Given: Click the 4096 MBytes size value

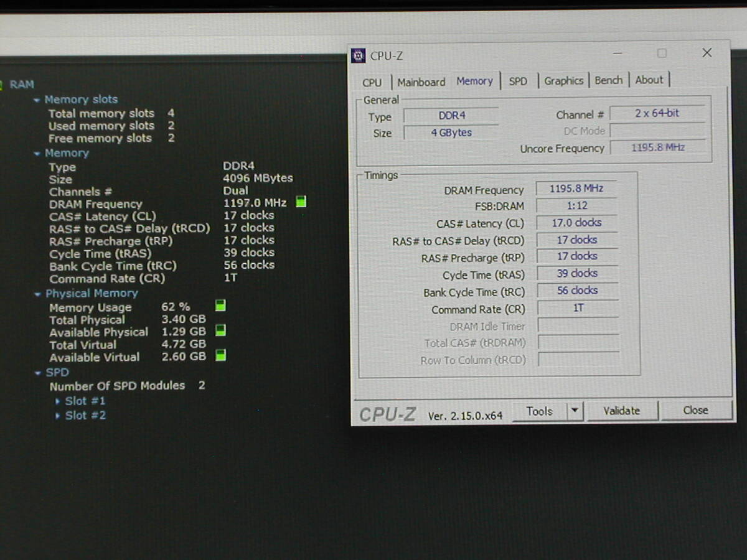Looking at the screenshot, I should [x=258, y=178].
